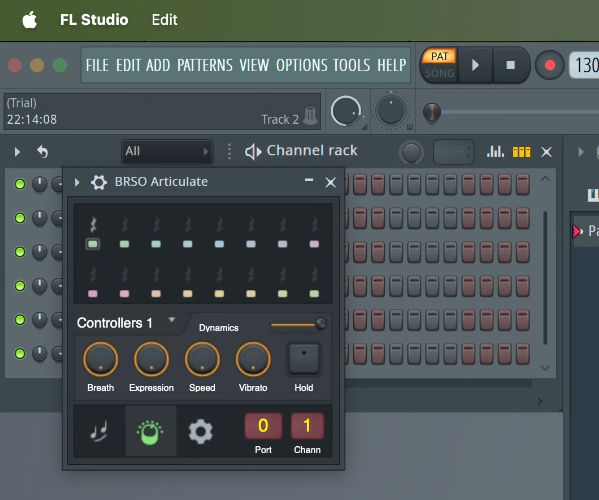599x500 pixels.
Task: Open BRSO Articulate gear settings in title bar
Action: [x=99, y=182]
